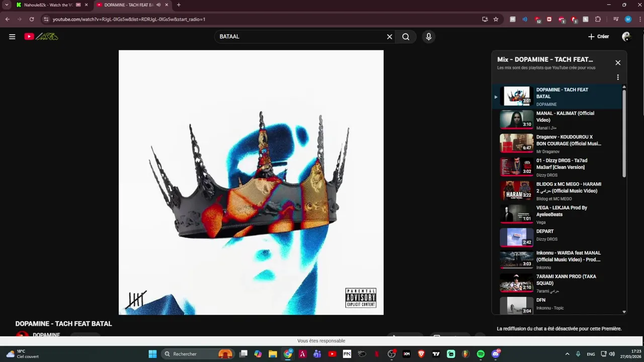Viewport: 644px width, 362px height.
Task: Play DFN by Inkonnu - Topic
Action: tap(557, 305)
